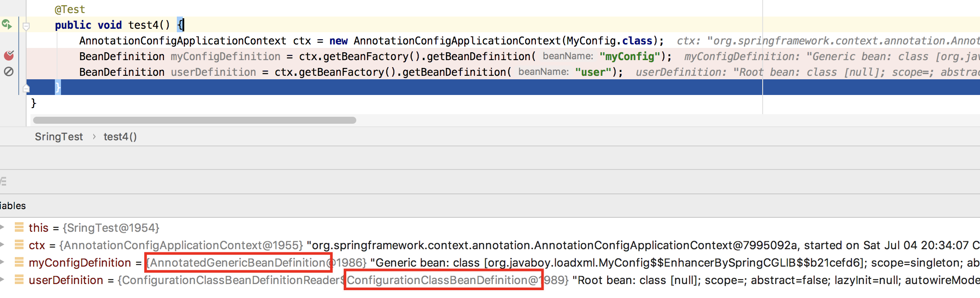
Task: Click the closing fold marker of test4
Action: [26, 89]
